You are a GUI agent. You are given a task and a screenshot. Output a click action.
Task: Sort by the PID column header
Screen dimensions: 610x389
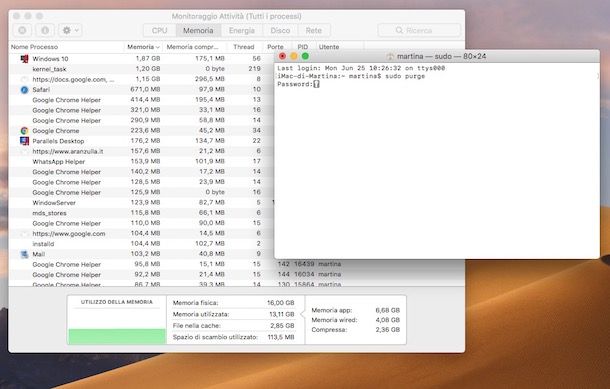303,47
